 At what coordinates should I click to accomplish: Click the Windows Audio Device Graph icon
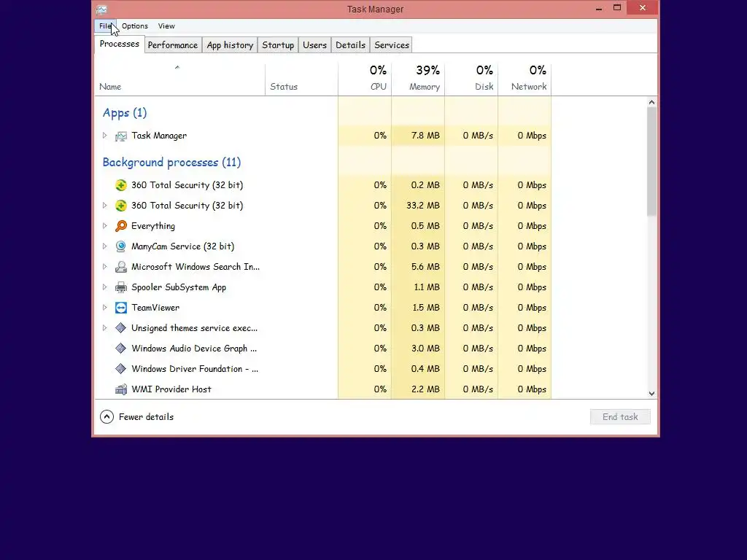[121, 349]
